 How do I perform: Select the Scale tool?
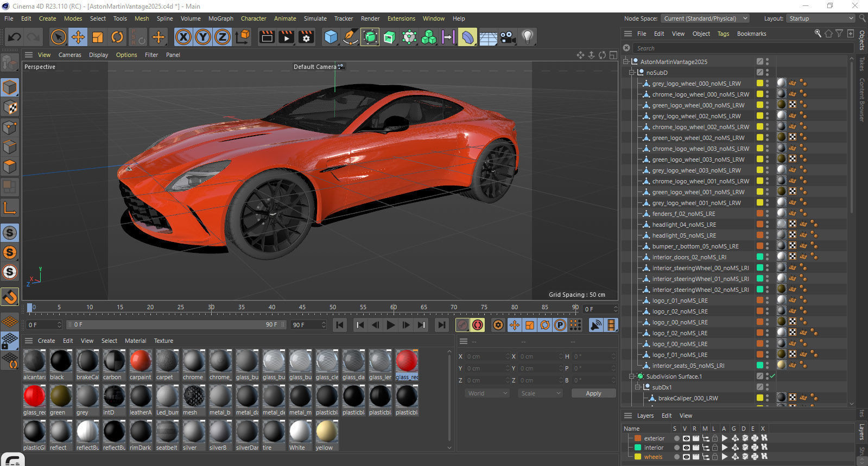(98, 37)
